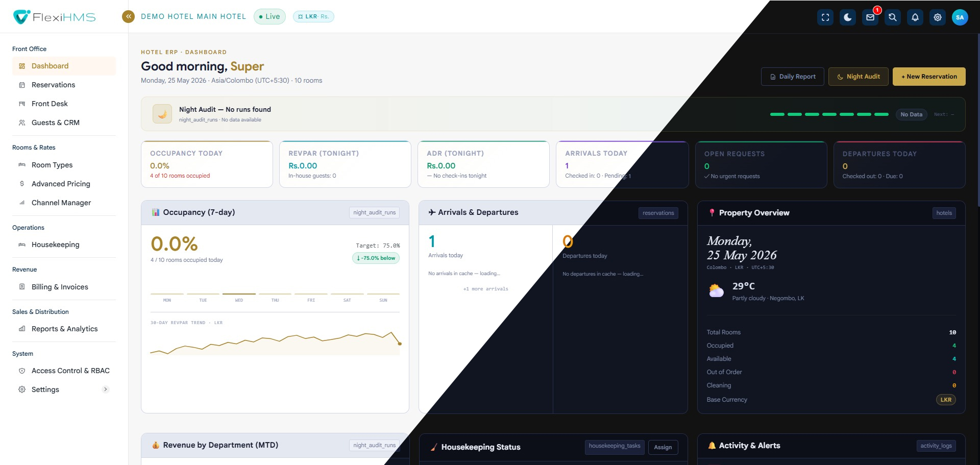Click the FlexiHMS logo
980x465 pixels.
click(x=54, y=17)
